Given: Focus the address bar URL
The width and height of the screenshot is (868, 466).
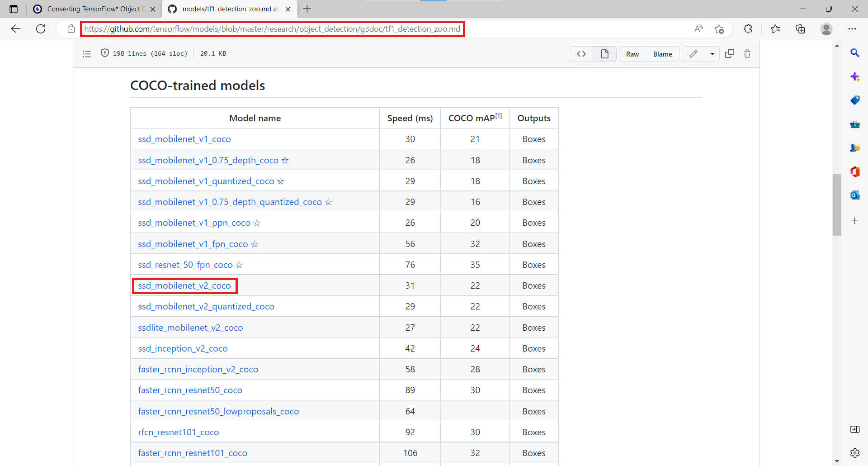Looking at the screenshot, I should point(272,29).
